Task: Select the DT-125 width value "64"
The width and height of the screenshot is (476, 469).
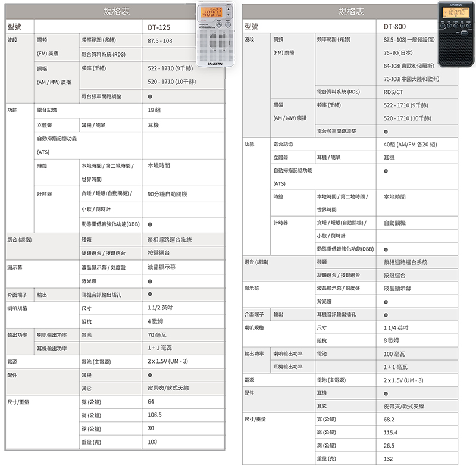Action: pyautogui.click(x=151, y=402)
